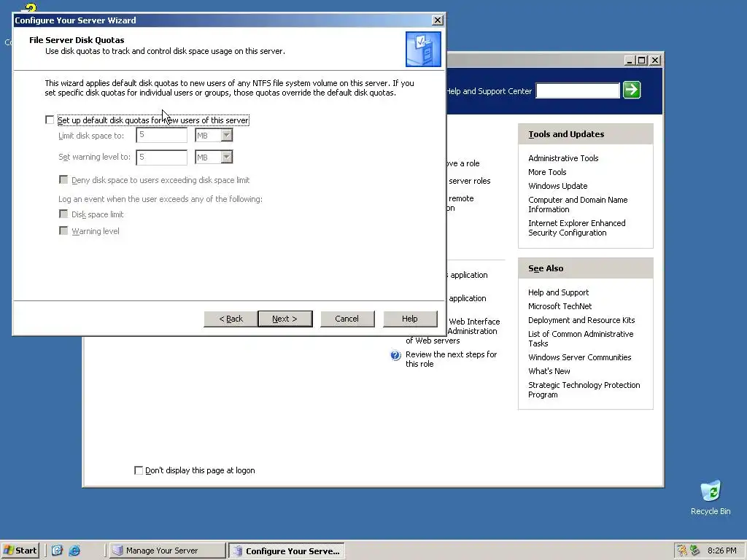747x560 pixels.
Task: Open Computer and Domain Name Information
Action: pyautogui.click(x=578, y=204)
